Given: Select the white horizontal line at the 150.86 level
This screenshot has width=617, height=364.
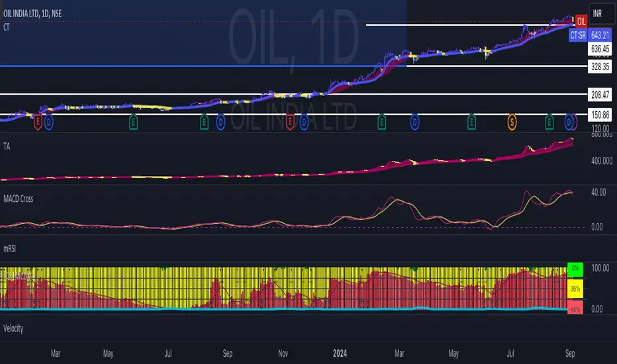Looking at the screenshot, I should click(293, 114).
